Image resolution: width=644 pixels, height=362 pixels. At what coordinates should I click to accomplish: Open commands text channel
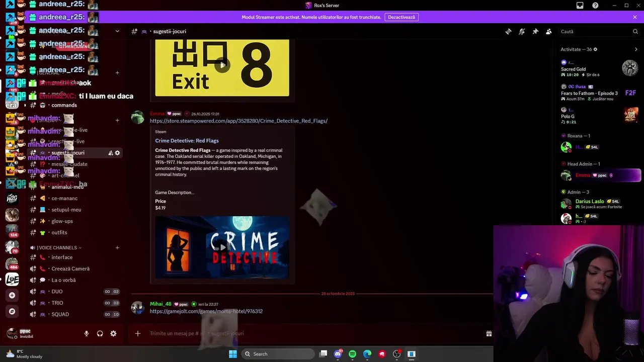[x=64, y=105]
